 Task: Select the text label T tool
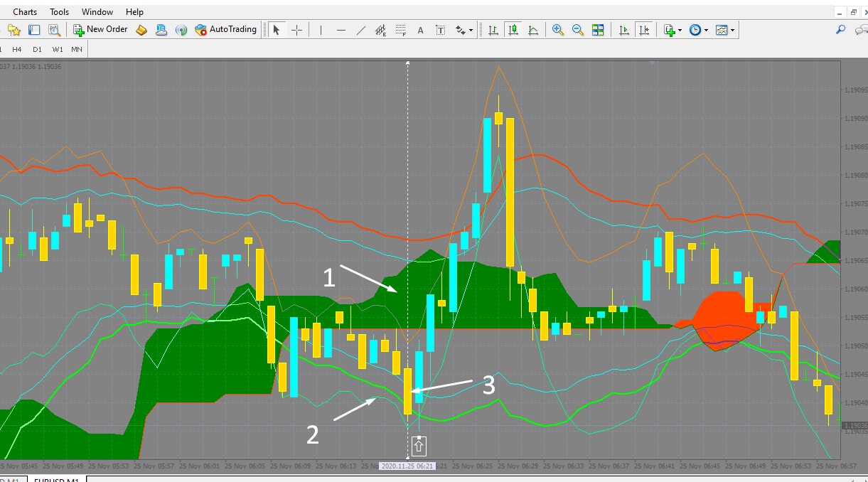point(441,30)
